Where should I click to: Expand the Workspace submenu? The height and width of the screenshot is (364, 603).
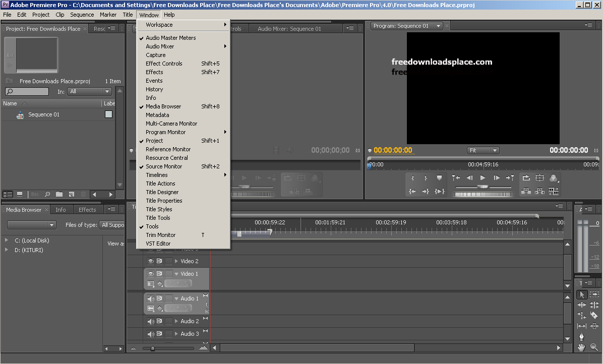pyautogui.click(x=184, y=25)
